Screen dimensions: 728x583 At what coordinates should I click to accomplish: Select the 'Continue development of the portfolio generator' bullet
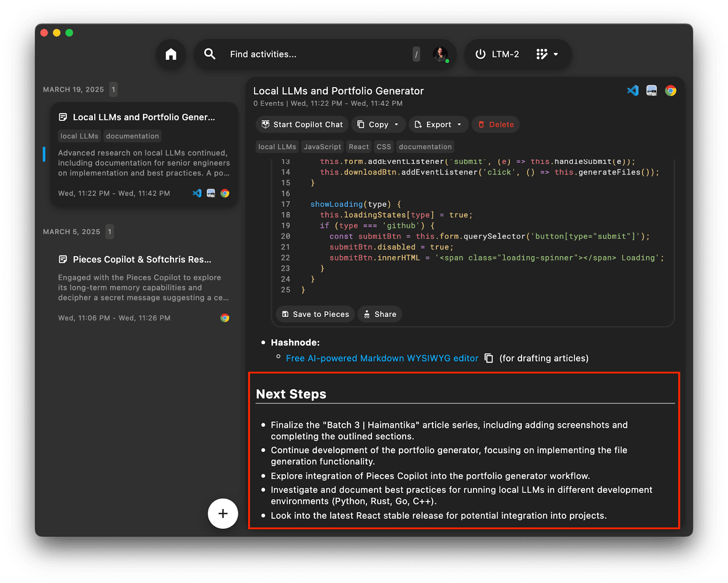[x=449, y=456]
